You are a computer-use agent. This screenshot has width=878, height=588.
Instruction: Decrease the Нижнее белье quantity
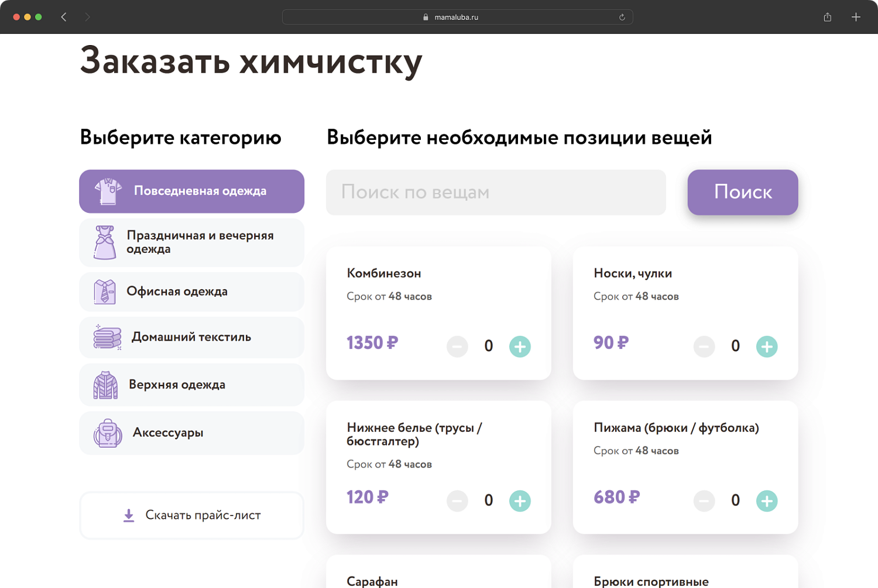(x=457, y=501)
